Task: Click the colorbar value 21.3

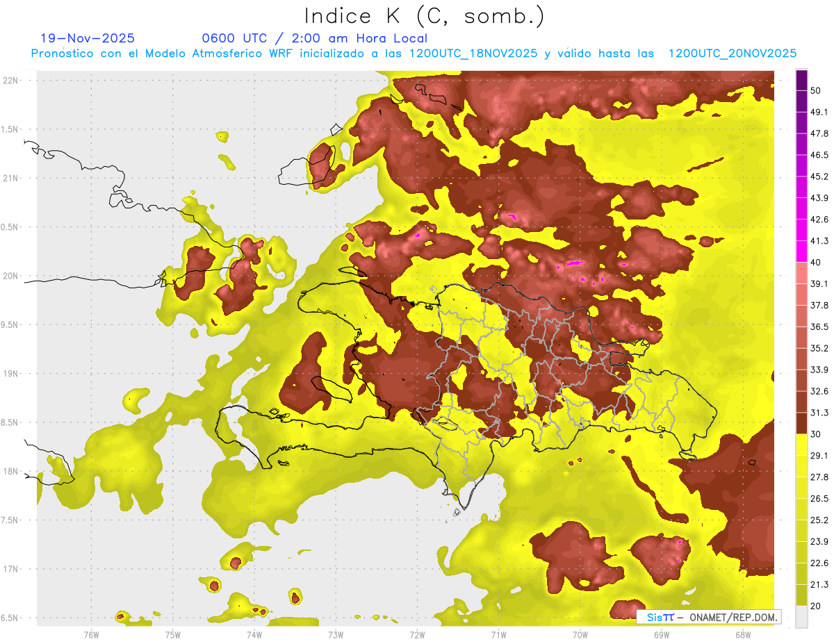Action: [x=819, y=584]
